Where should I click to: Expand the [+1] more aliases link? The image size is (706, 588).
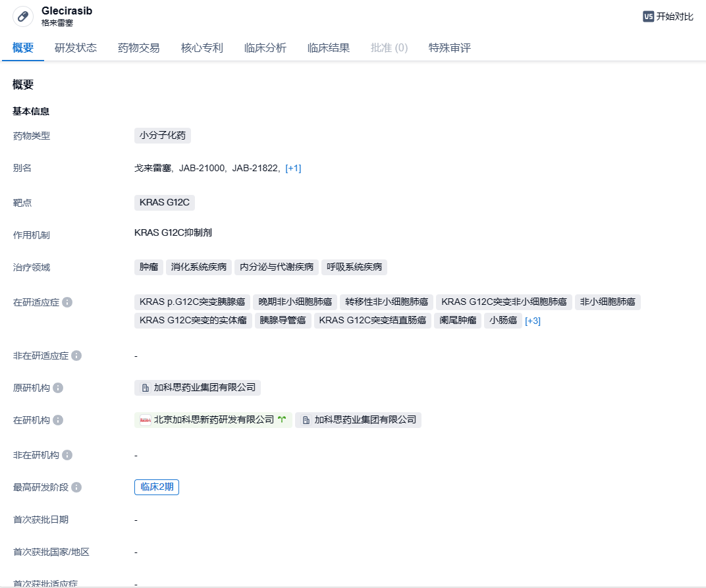(293, 169)
